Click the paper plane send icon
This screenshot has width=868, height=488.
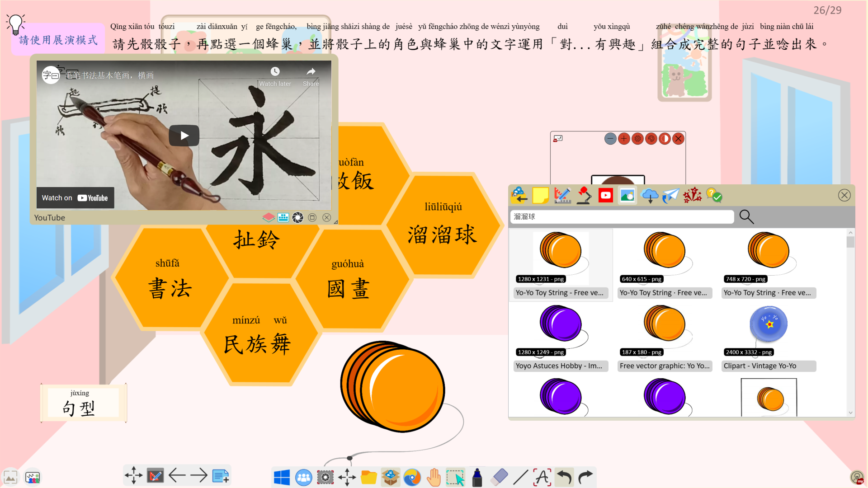click(x=670, y=195)
